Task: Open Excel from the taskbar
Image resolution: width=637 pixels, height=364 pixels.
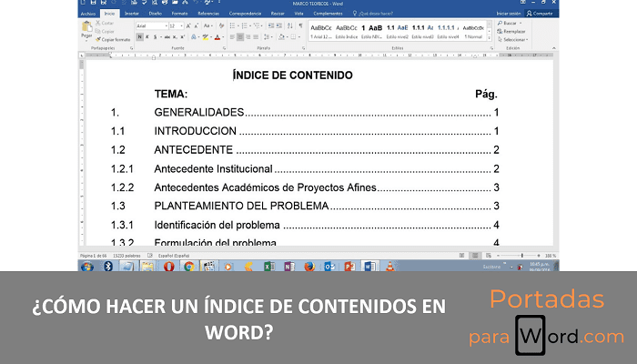Action: 269,267
